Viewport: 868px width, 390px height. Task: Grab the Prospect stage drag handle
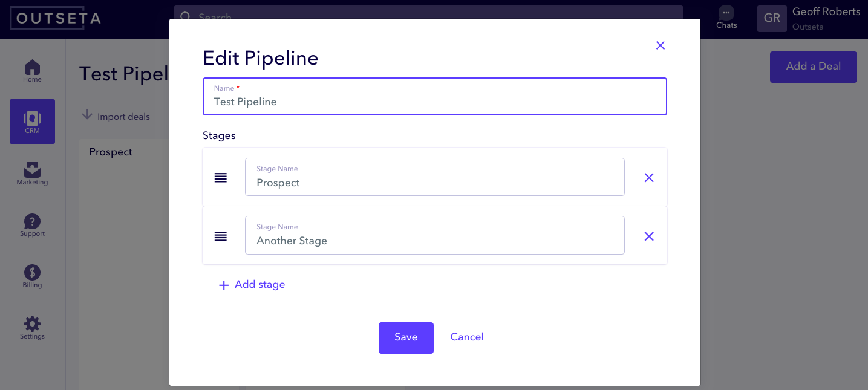pyautogui.click(x=220, y=177)
